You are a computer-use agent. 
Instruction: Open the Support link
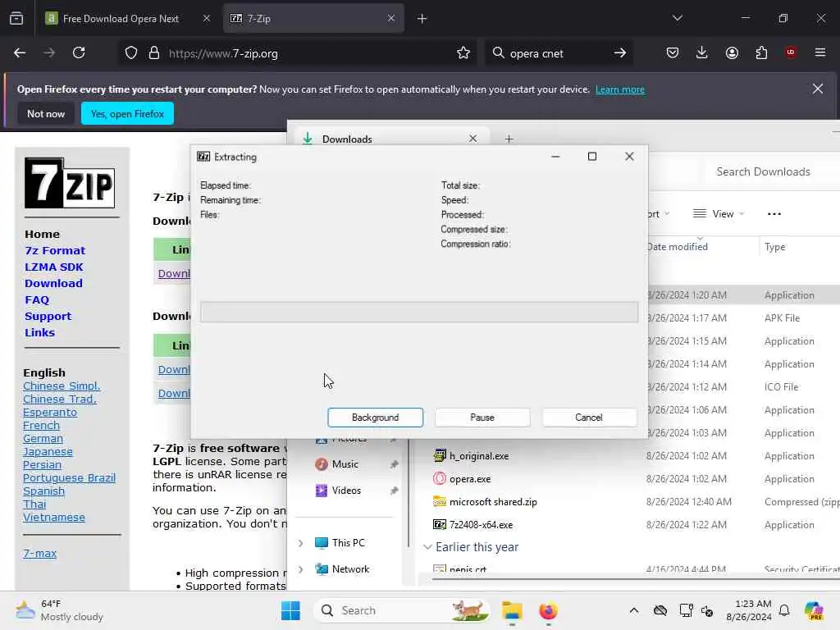point(48,316)
